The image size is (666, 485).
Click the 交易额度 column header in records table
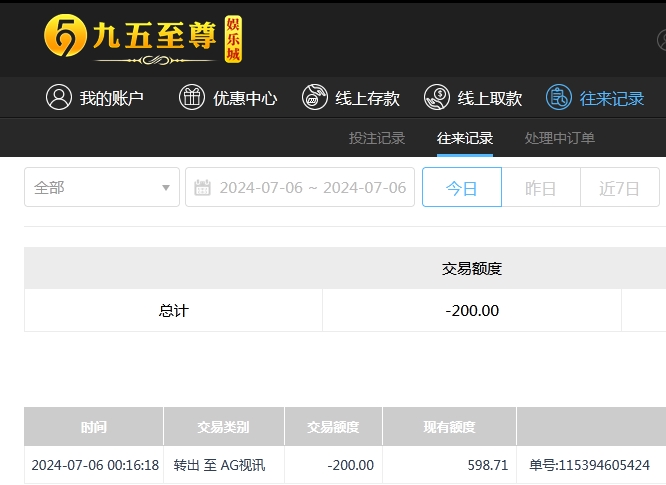(x=333, y=426)
